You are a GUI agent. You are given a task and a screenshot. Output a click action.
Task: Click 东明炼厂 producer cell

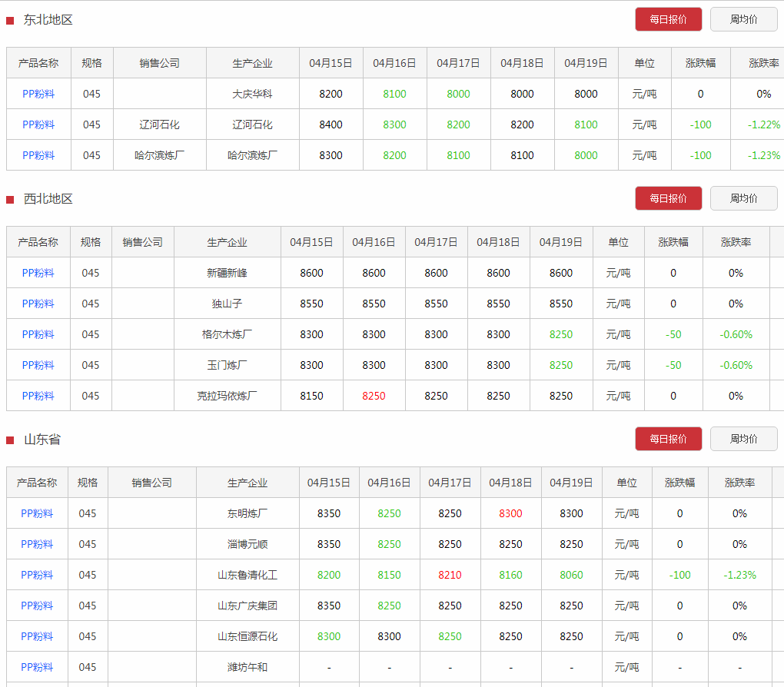(247, 513)
